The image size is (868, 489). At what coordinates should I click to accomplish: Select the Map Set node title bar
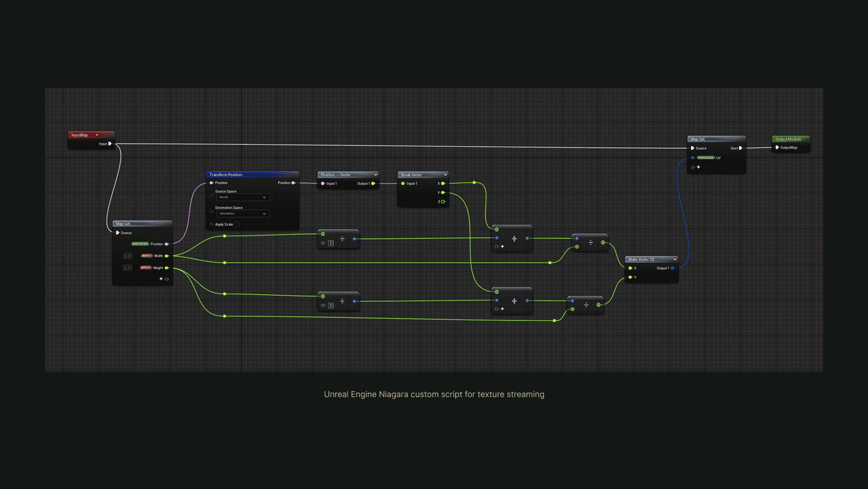[716, 139]
